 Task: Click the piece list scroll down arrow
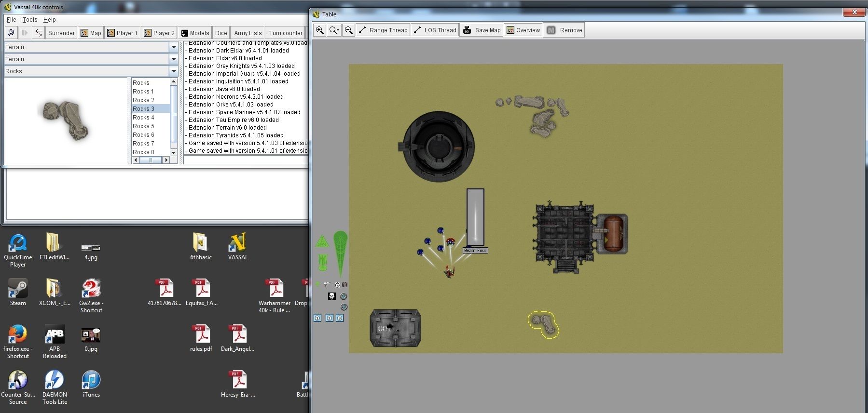pyautogui.click(x=174, y=152)
